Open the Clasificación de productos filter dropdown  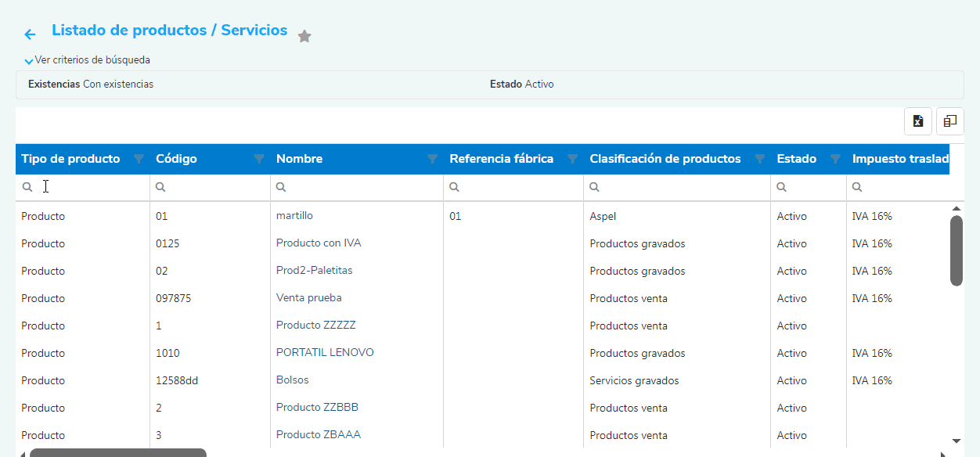(x=759, y=159)
